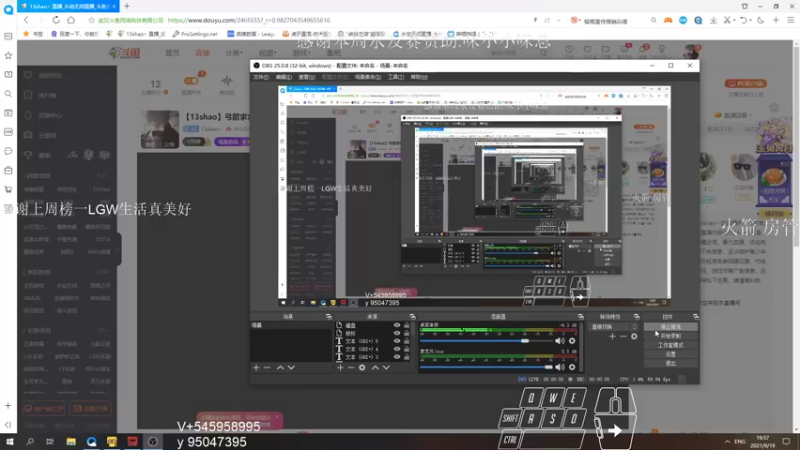
Task: Move source down in Sources panel
Action: (386, 367)
